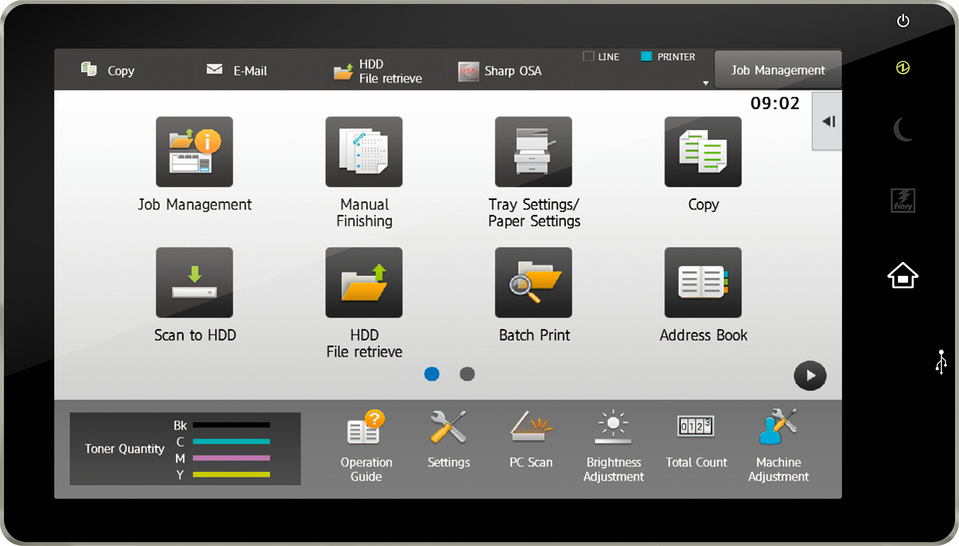
Task: Open the Job Management home icon
Action: [x=194, y=152]
